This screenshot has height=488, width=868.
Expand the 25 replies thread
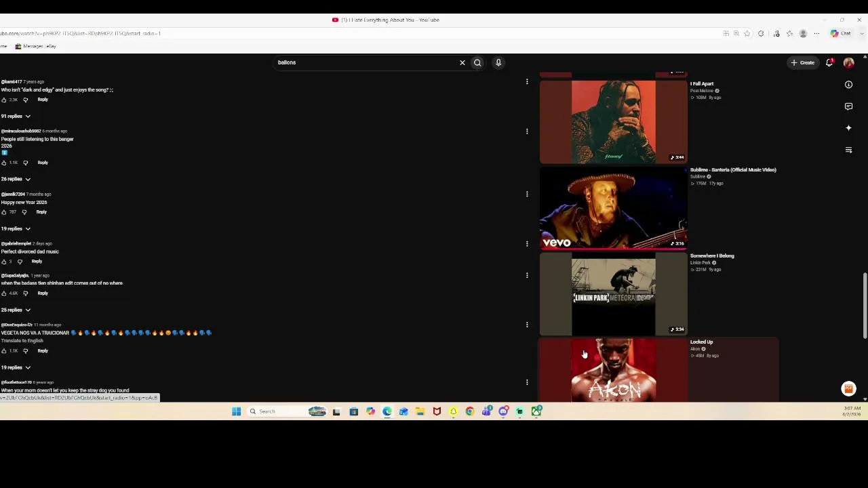pyautogui.click(x=16, y=310)
